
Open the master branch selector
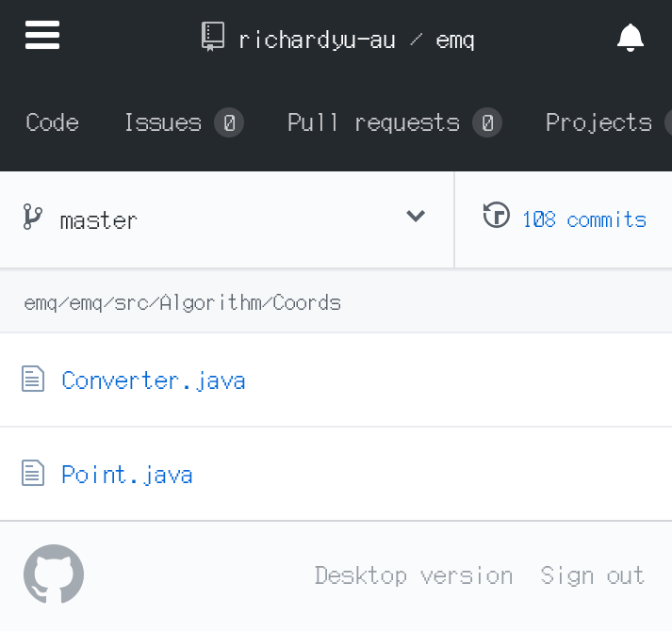pyautogui.click(x=227, y=219)
